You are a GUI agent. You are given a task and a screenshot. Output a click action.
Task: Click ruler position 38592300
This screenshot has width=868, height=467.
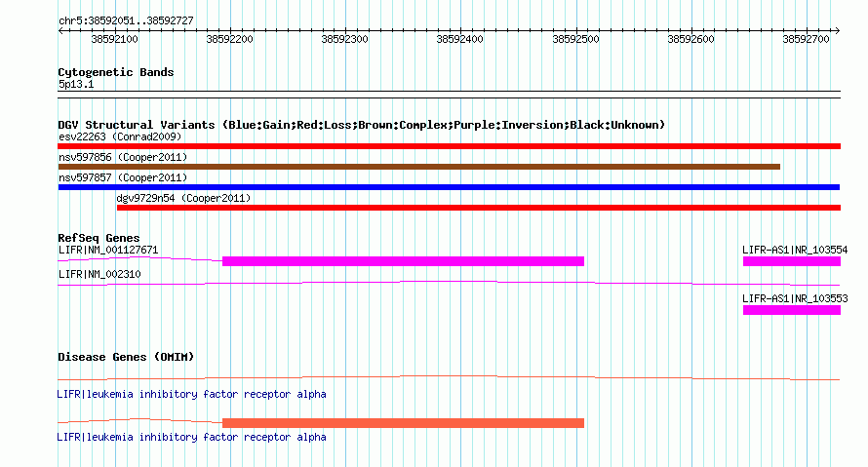(345, 39)
